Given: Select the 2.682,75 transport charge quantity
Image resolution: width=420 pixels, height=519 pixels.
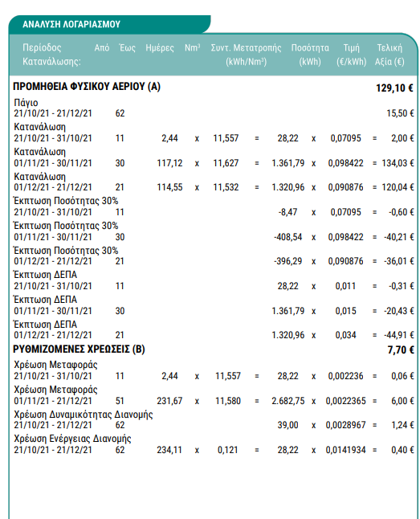Looking at the screenshot, I should (288, 401).
